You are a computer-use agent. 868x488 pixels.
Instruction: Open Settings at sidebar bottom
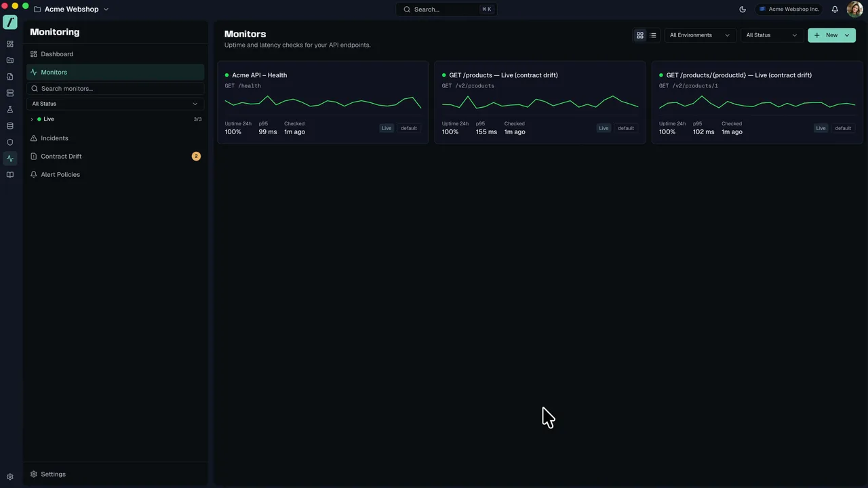115,474
